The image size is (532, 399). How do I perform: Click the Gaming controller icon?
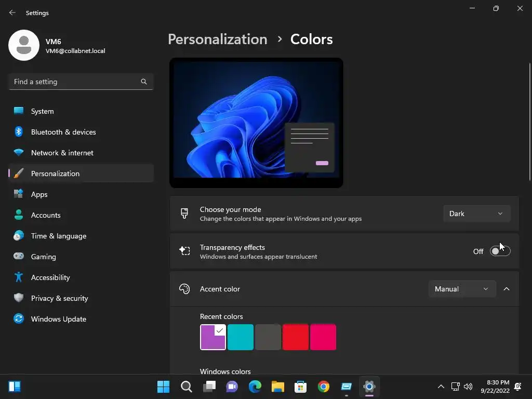pyautogui.click(x=19, y=256)
